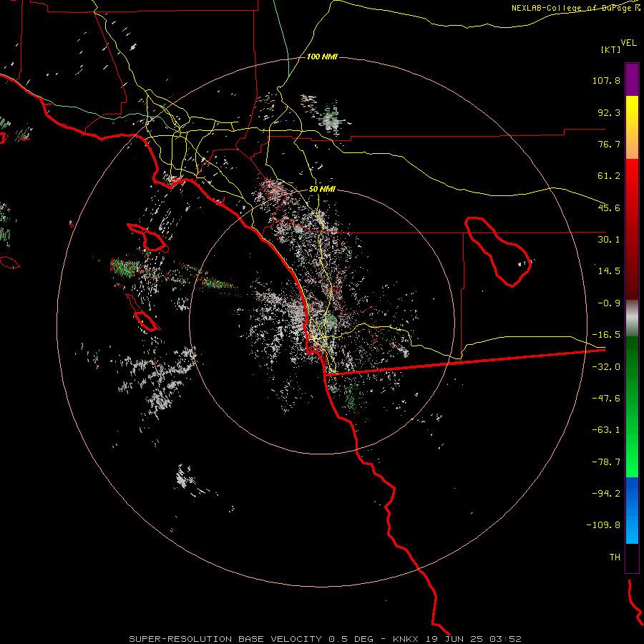Click the -0.9 legend value
Screen dimensions: 644x644
pos(609,303)
